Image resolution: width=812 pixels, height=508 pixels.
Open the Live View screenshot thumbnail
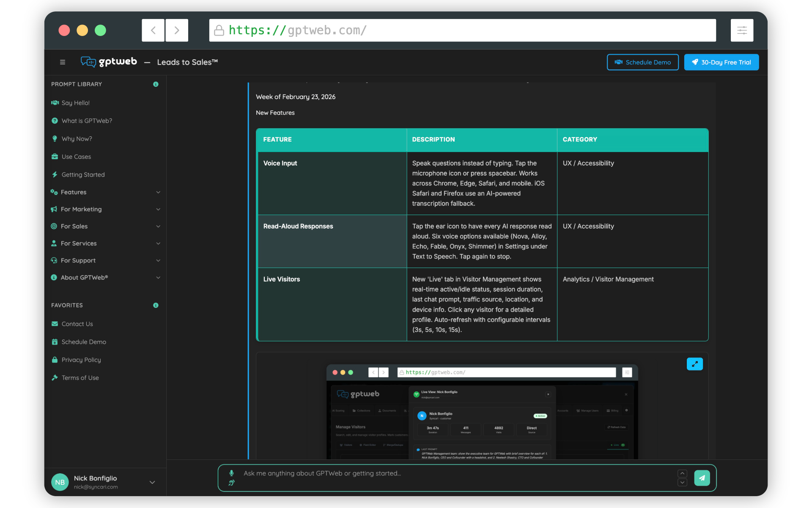click(482, 411)
